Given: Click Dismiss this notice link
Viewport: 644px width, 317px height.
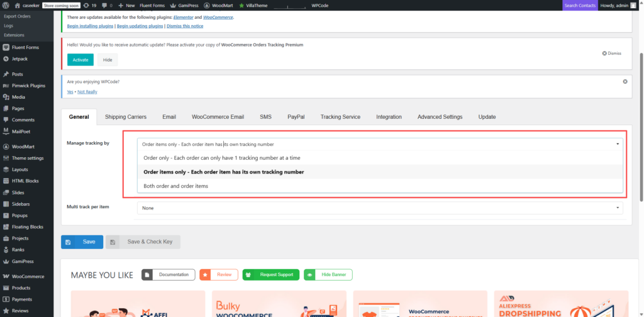Looking at the screenshot, I should click(x=185, y=26).
